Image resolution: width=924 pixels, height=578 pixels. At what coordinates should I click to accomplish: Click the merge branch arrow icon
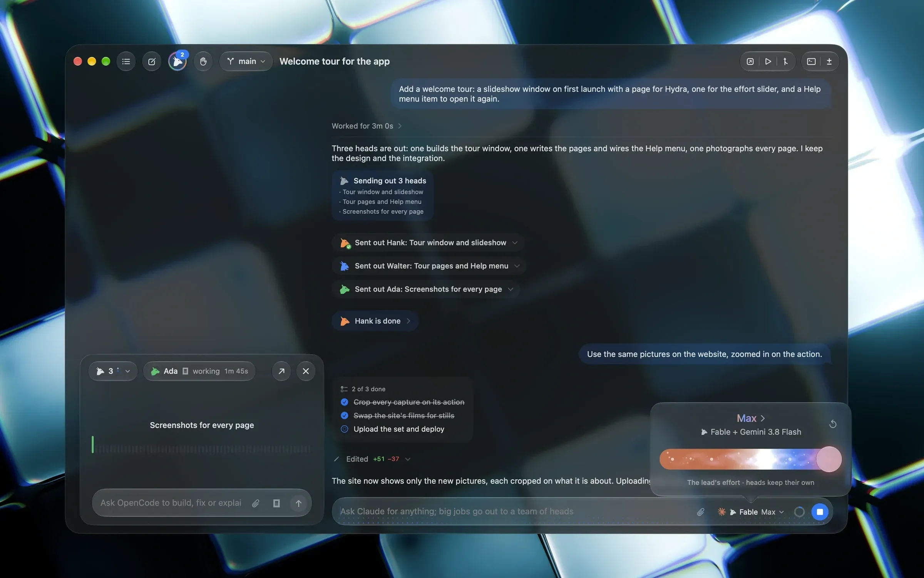click(785, 61)
